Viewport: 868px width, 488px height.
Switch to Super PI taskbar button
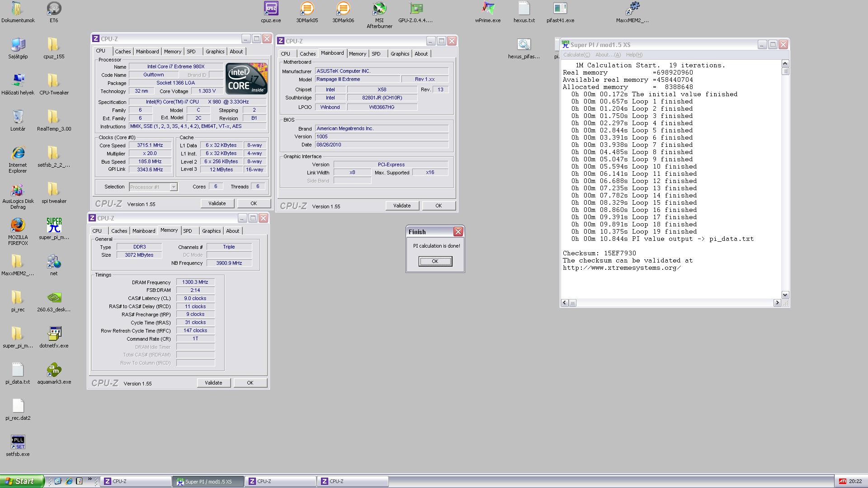(x=208, y=482)
